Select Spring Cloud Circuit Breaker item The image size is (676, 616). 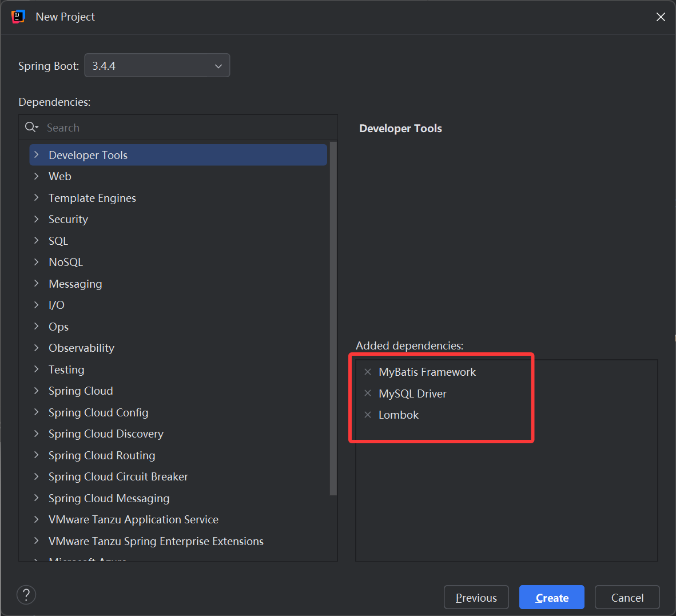[x=178, y=477]
